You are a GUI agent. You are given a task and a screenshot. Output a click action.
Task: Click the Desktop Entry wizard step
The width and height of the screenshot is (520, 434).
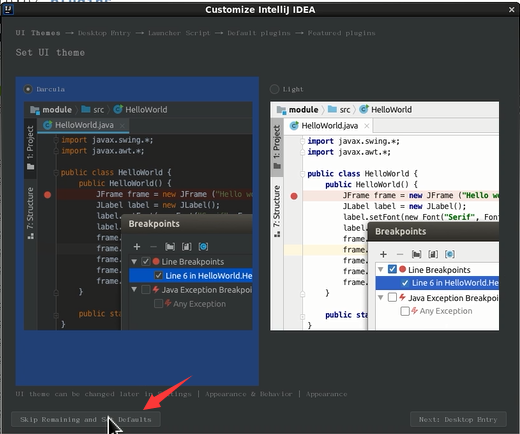[104, 33]
